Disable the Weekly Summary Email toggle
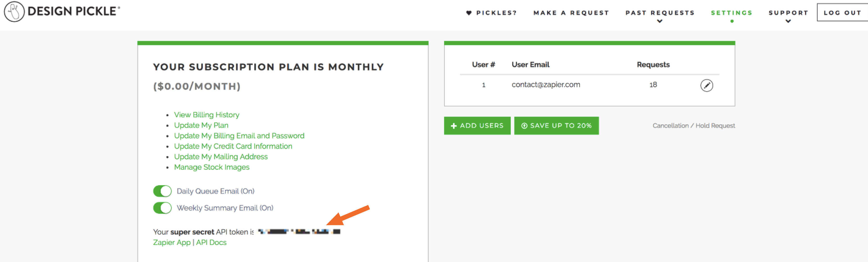Image resolution: width=868 pixels, height=262 pixels. (163, 208)
